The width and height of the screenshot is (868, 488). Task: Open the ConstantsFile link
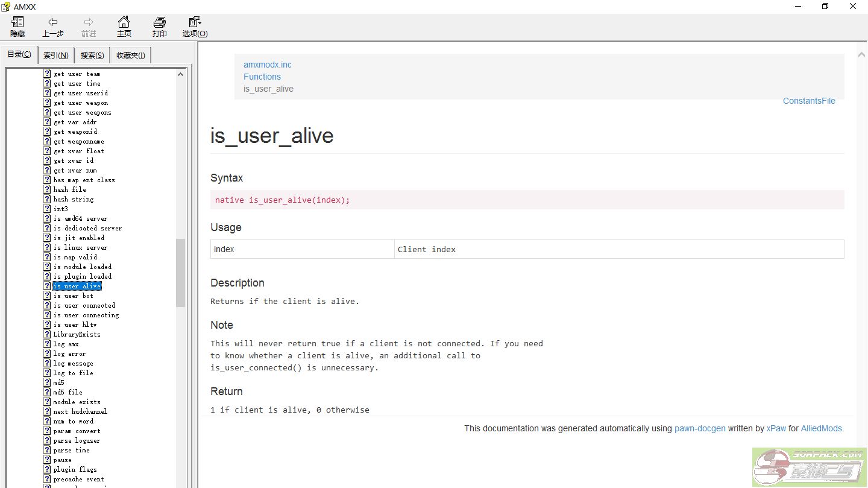coord(808,101)
